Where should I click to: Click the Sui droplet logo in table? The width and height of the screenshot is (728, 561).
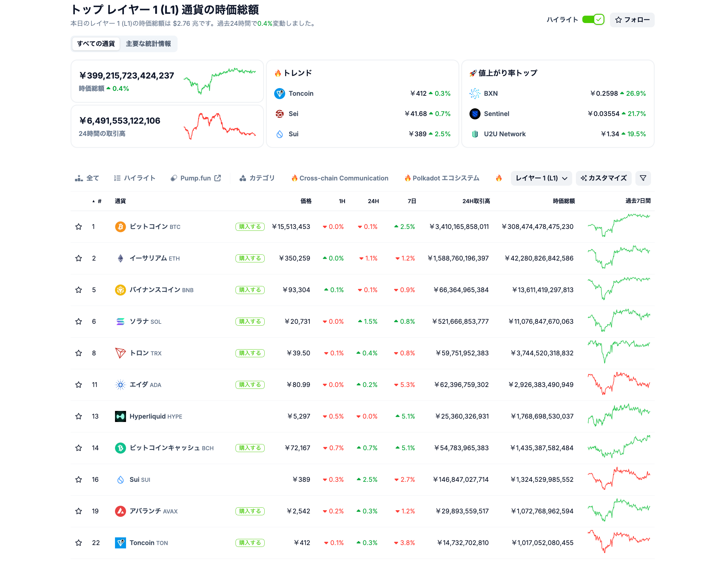(x=120, y=480)
